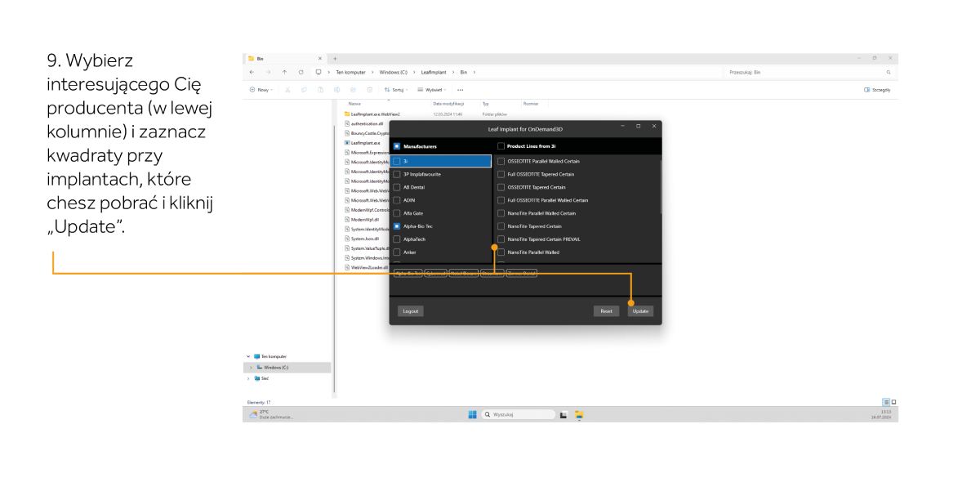Click the Logout button

(410, 310)
